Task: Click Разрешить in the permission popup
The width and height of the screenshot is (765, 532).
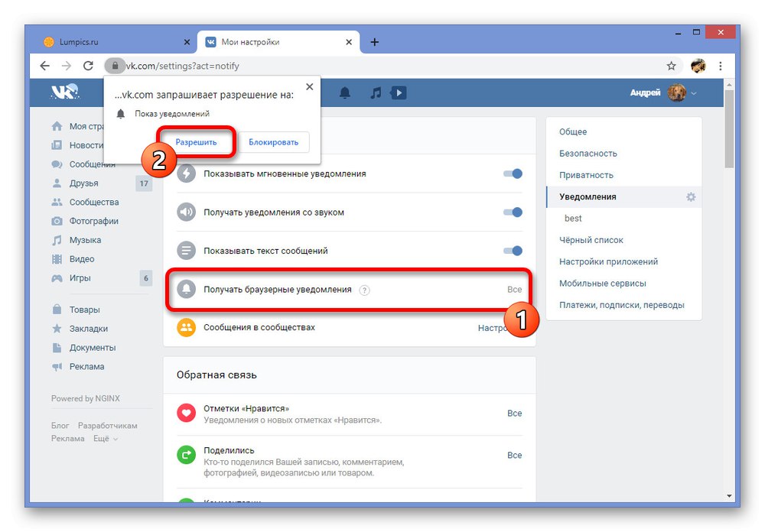Action: pyautogui.click(x=196, y=142)
